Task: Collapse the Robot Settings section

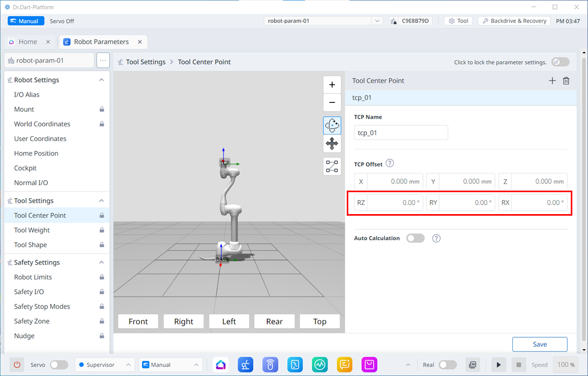Action: (101, 80)
